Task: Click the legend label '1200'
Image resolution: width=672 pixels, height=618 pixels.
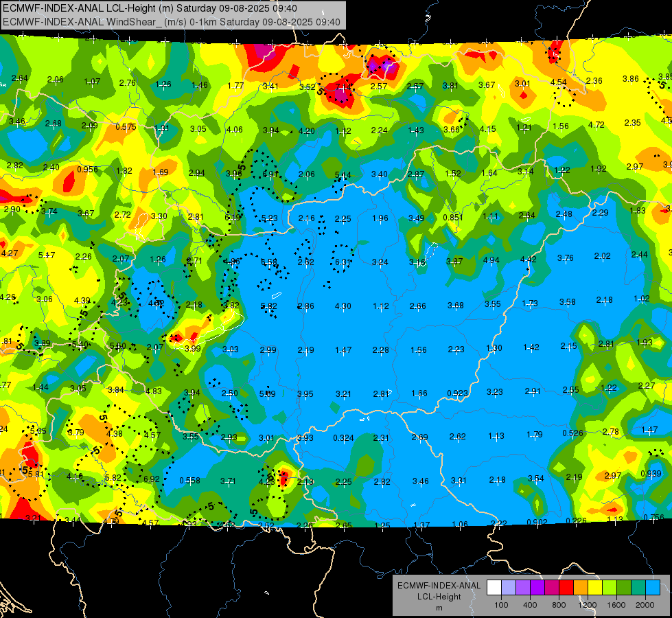Action: 587,605
